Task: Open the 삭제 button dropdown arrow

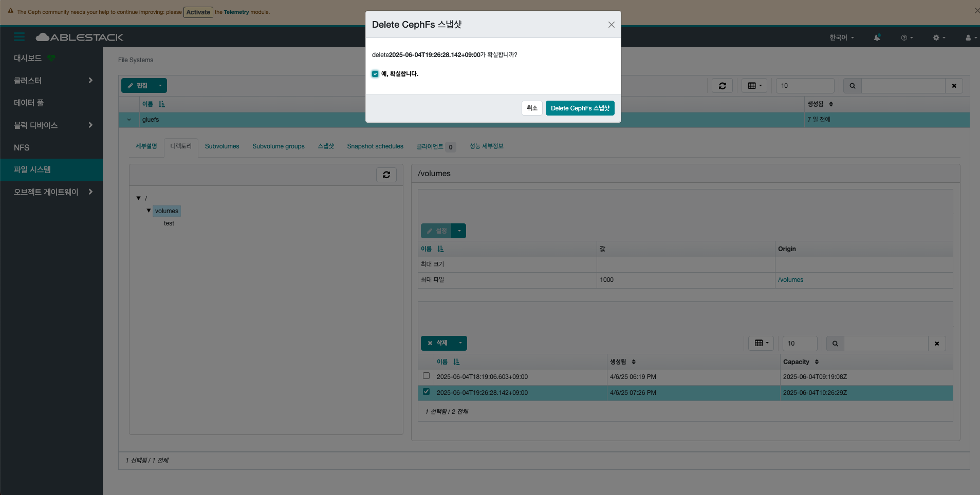Action: point(460,343)
